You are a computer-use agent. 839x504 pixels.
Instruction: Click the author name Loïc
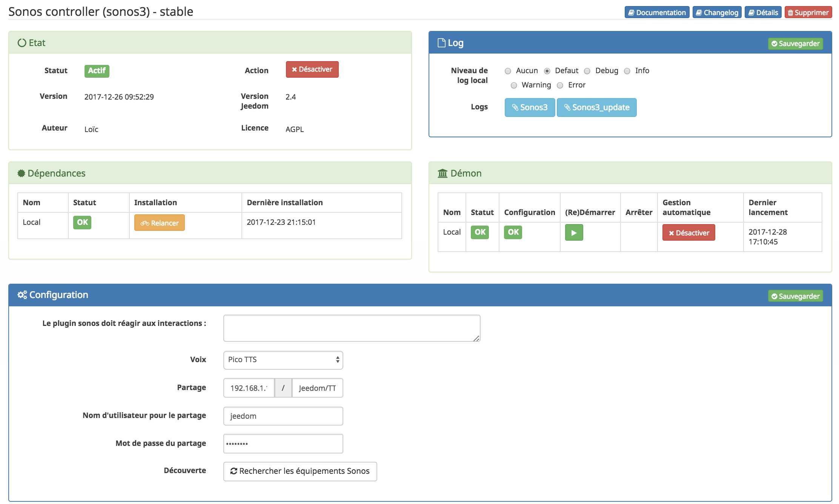coord(91,129)
